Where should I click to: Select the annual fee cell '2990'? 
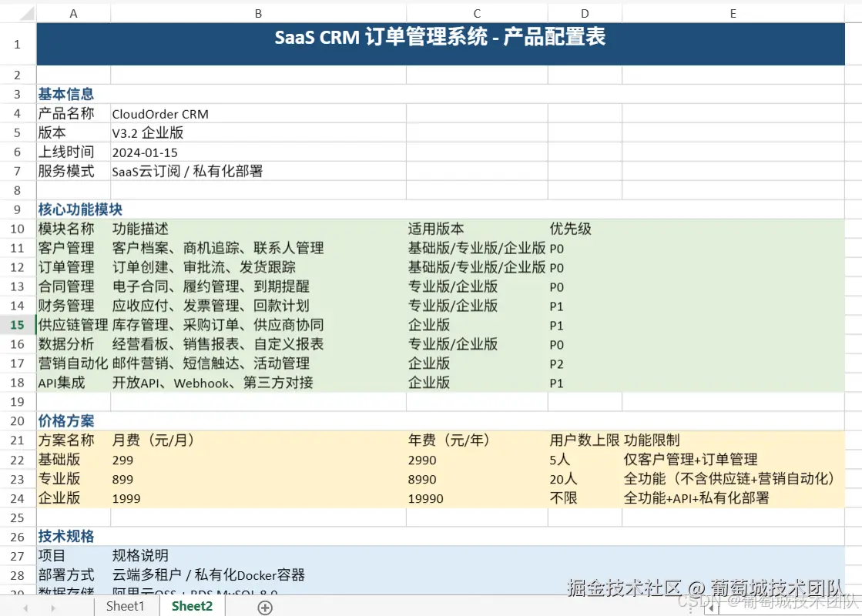click(477, 460)
